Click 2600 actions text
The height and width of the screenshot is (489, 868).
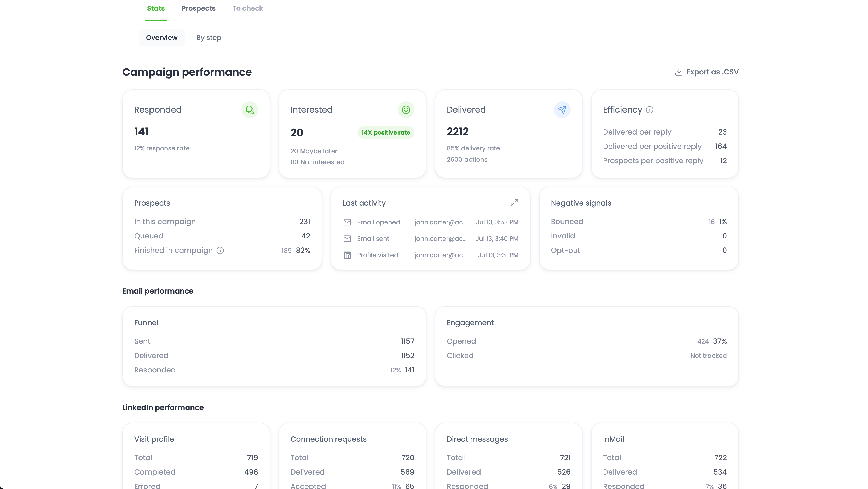tap(467, 160)
